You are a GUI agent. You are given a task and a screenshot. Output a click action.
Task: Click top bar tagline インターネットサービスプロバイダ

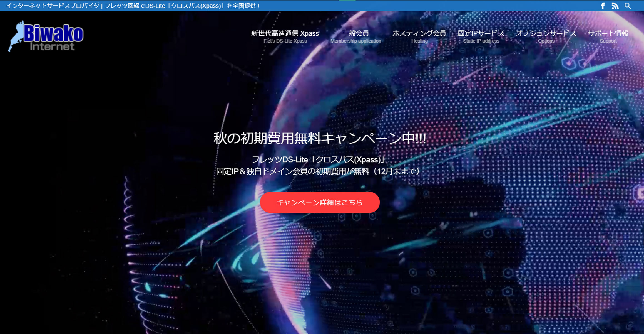click(x=52, y=6)
